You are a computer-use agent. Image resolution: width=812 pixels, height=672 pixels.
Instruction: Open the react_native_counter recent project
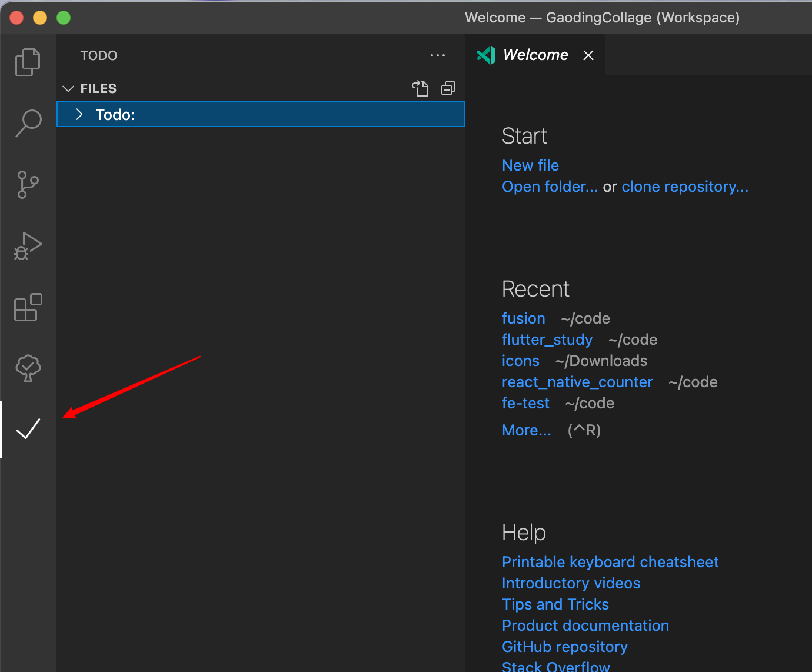[577, 382]
